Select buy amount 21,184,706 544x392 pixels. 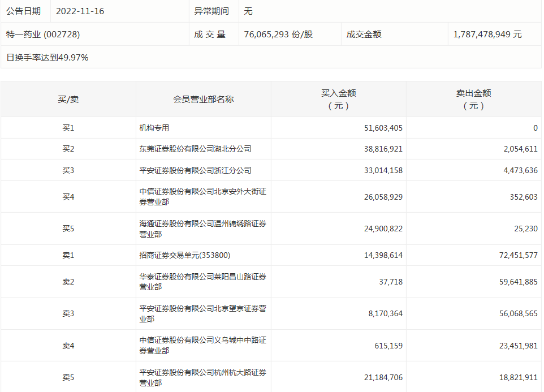(383, 377)
